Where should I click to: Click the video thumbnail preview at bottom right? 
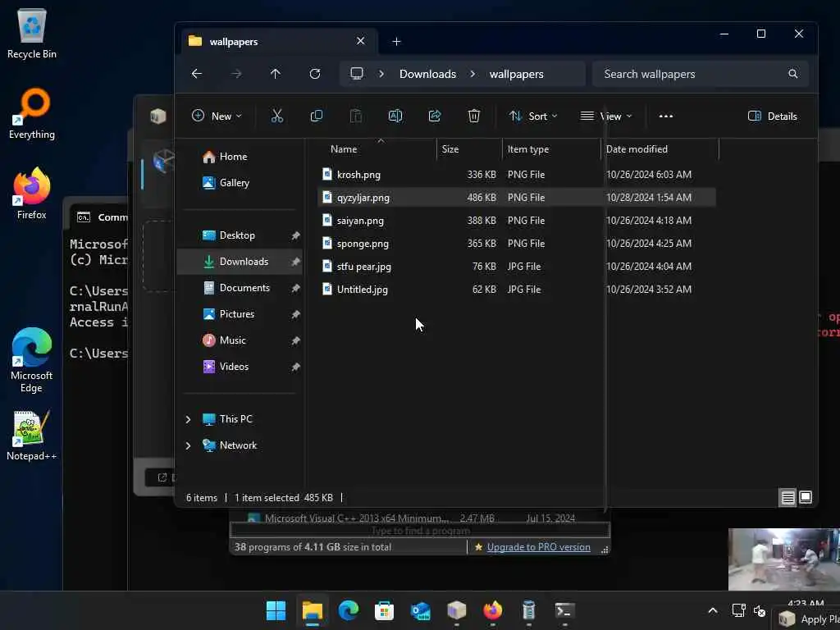coord(783,559)
